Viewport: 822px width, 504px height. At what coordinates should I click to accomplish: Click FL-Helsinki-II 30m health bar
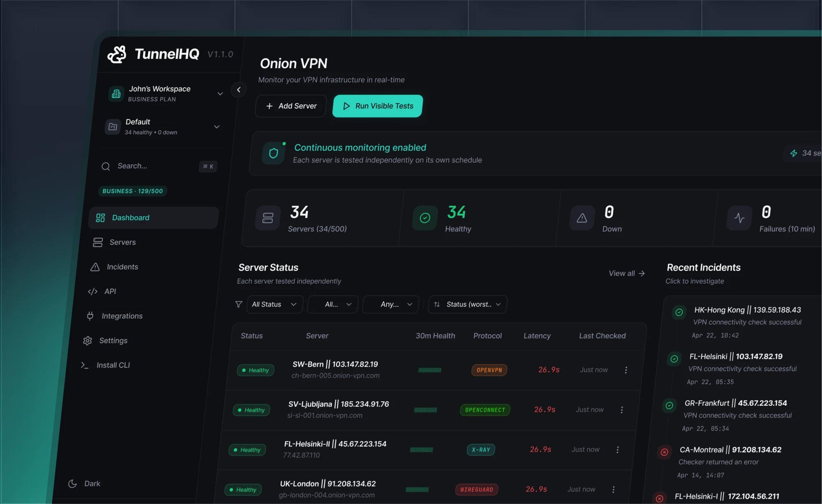421,450
